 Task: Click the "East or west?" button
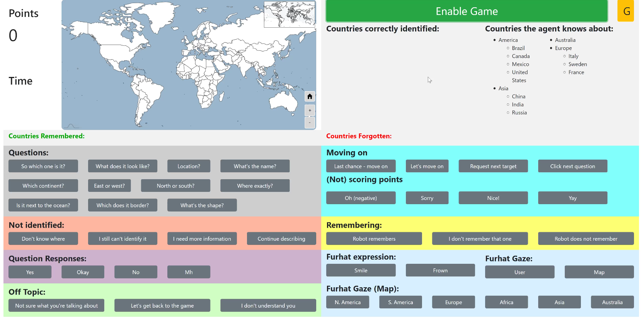(x=109, y=186)
